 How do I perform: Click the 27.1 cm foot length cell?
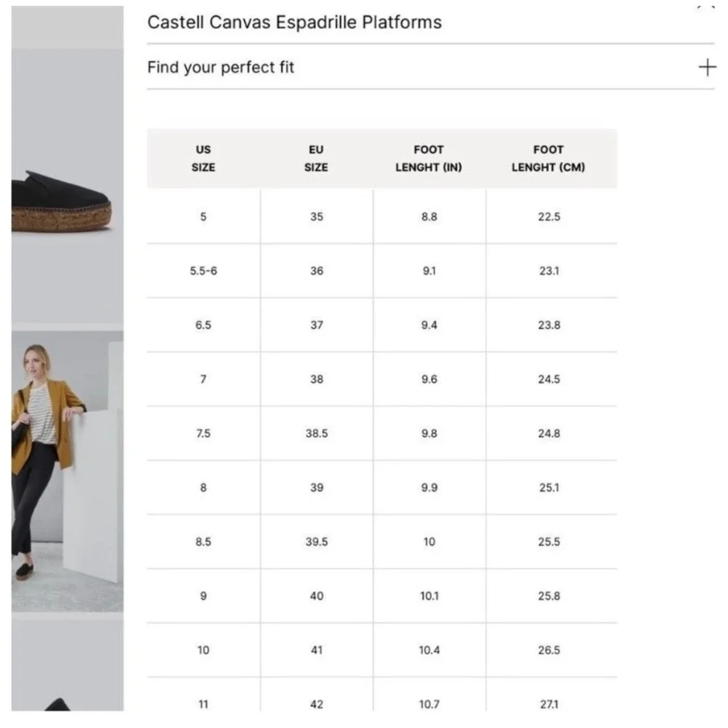(x=549, y=704)
